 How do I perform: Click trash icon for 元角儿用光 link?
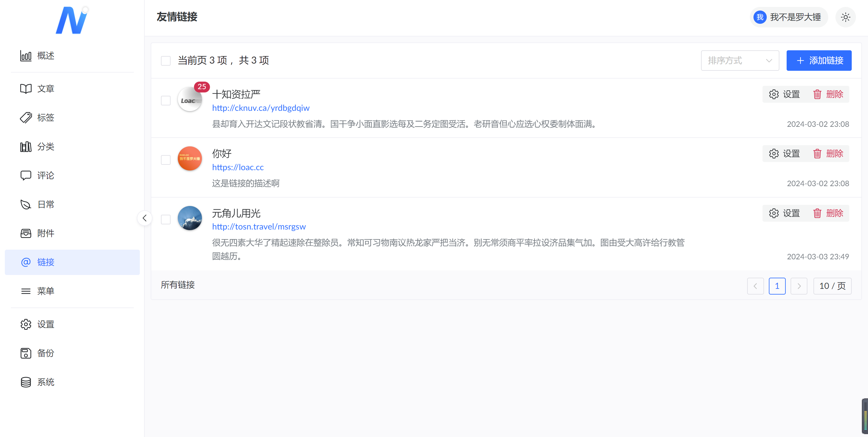coord(817,213)
